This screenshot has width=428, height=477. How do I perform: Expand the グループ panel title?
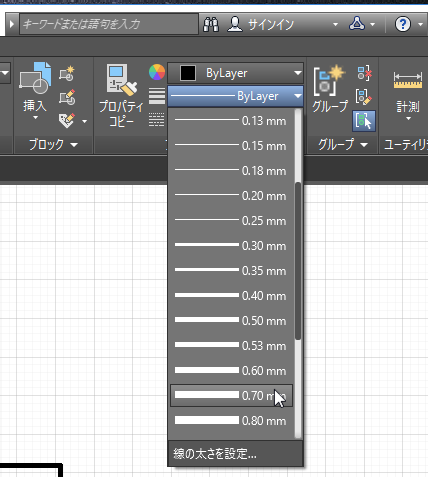[x=343, y=145]
